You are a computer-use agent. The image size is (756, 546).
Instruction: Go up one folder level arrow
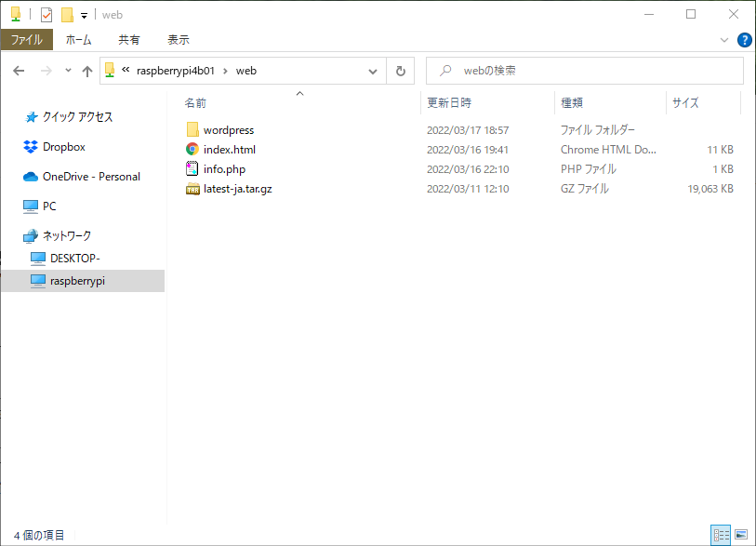(x=87, y=71)
